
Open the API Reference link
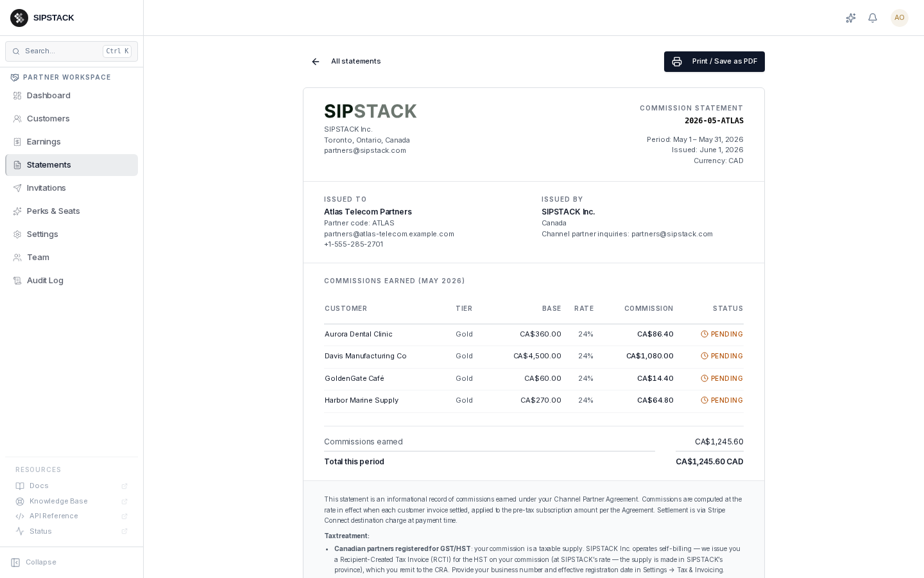pos(71,516)
